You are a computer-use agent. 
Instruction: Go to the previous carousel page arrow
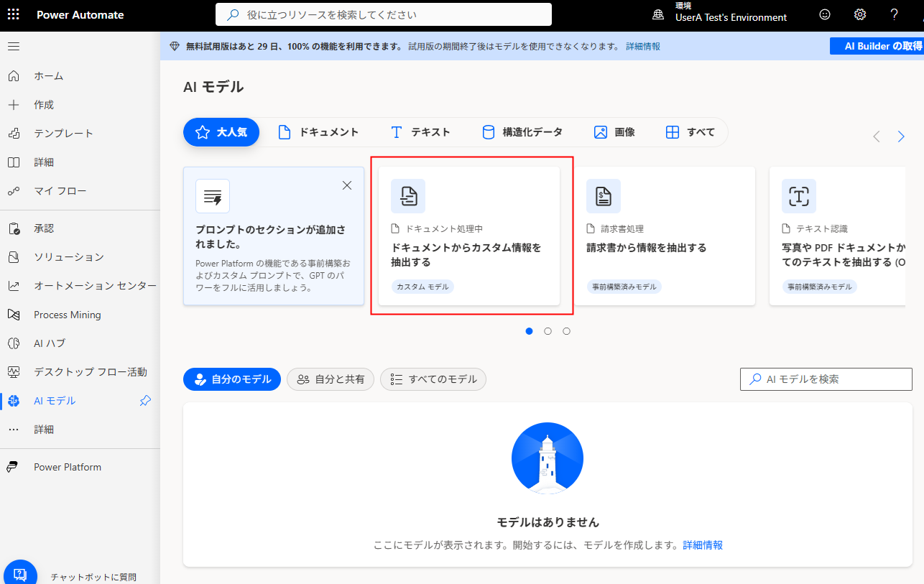click(877, 136)
